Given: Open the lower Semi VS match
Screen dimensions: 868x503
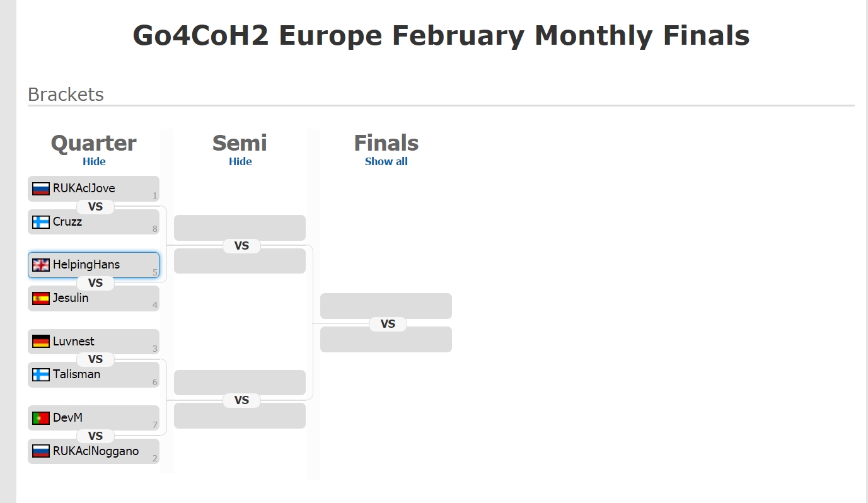Looking at the screenshot, I should pyautogui.click(x=241, y=400).
